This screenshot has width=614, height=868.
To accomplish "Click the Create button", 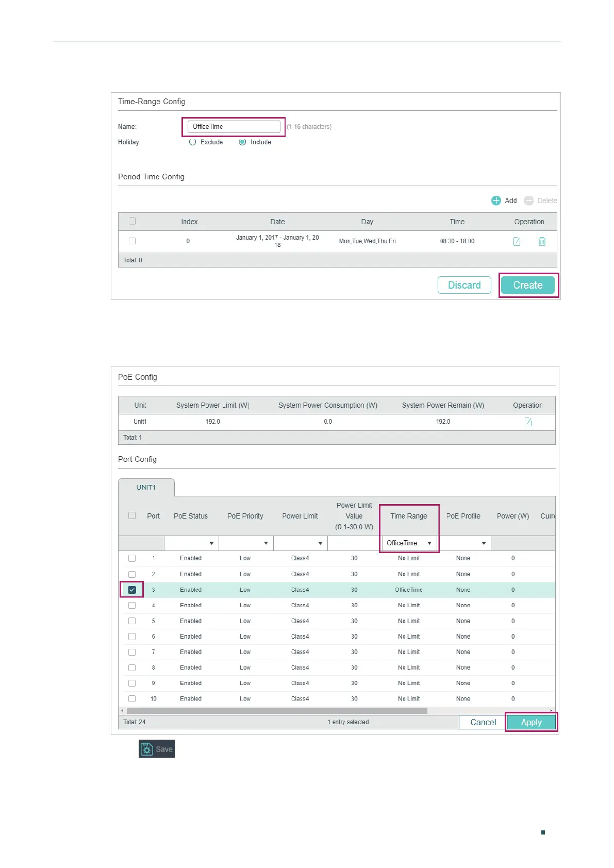I will tap(528, 285).
